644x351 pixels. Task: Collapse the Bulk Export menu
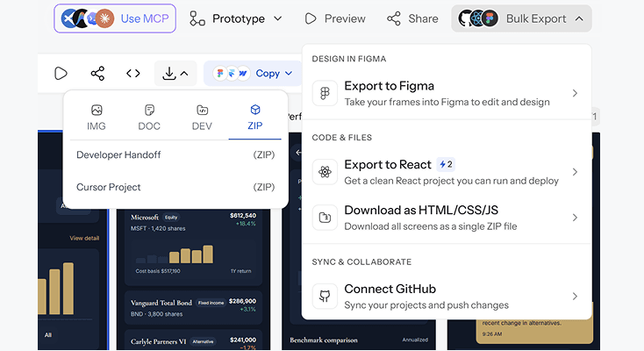click(522, 18)
